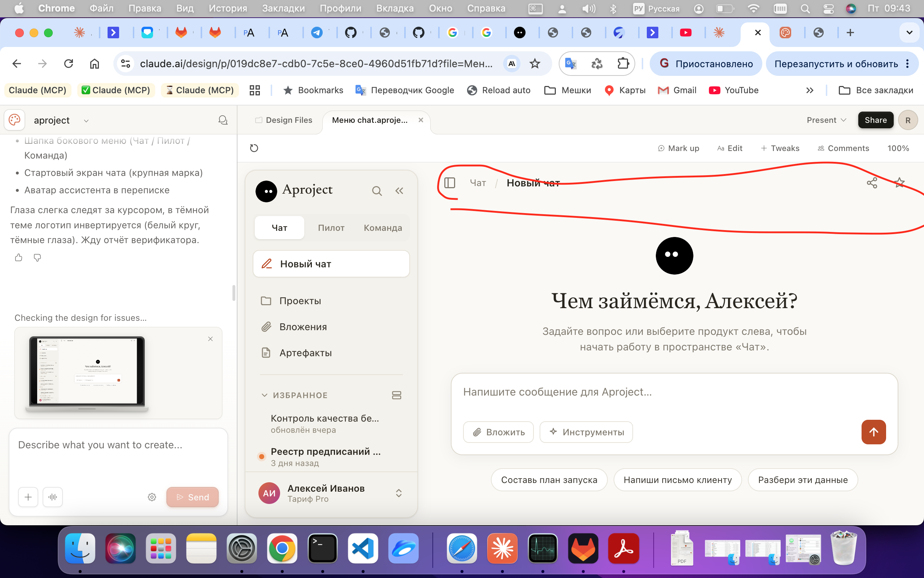The image size is (924, 578).
Task: Open the Comments panel
Action: 843,148
